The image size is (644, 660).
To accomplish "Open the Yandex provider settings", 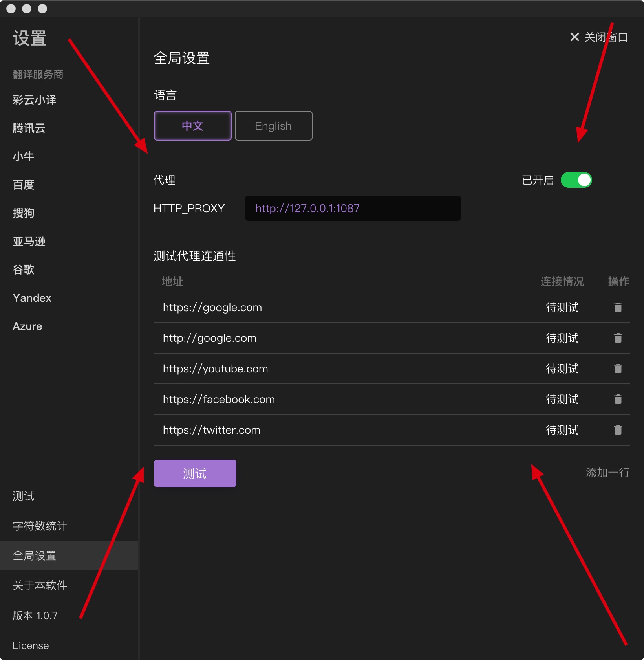I will (32, 298).
